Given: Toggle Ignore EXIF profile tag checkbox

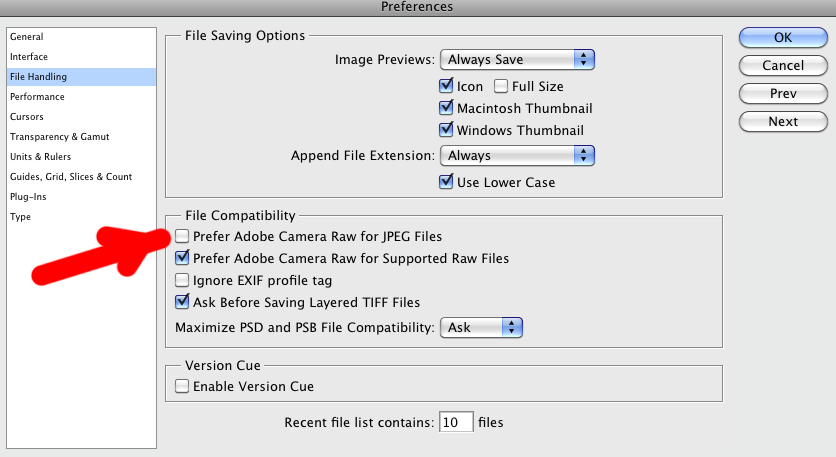Looking at the screenshot, I should (x=182, y=280).
